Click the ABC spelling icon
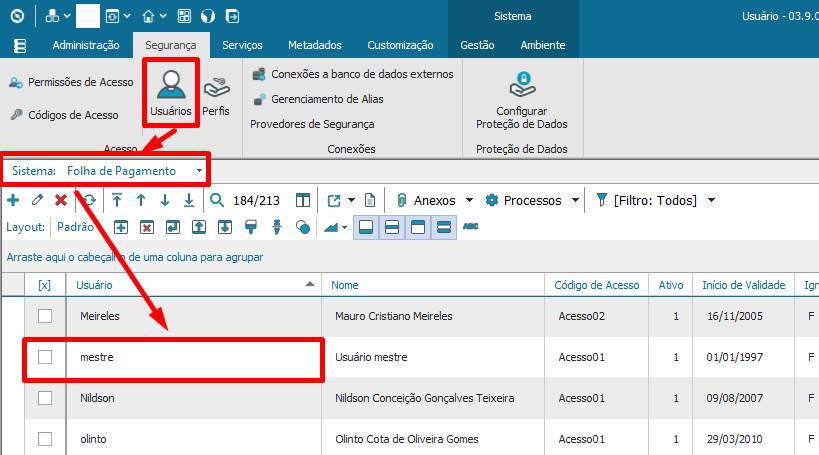This screenshot has width=819, height=455. click(x=471, y=227)
